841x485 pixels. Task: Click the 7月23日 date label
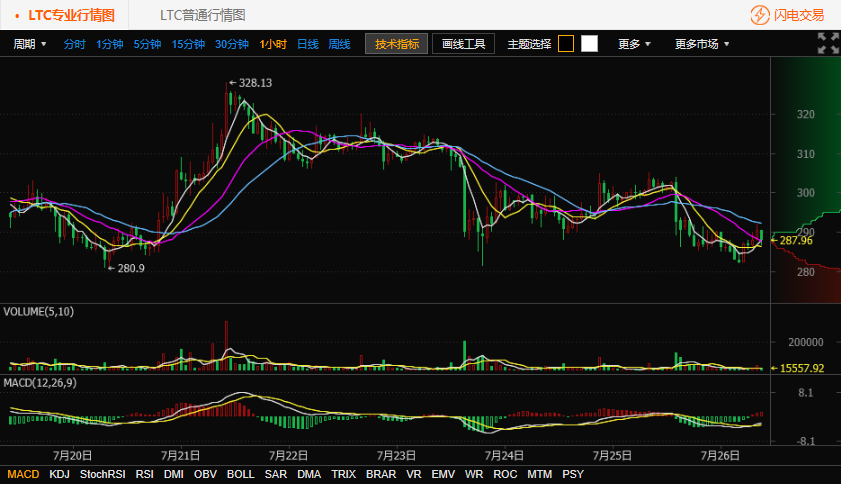[x=396, y=456]
